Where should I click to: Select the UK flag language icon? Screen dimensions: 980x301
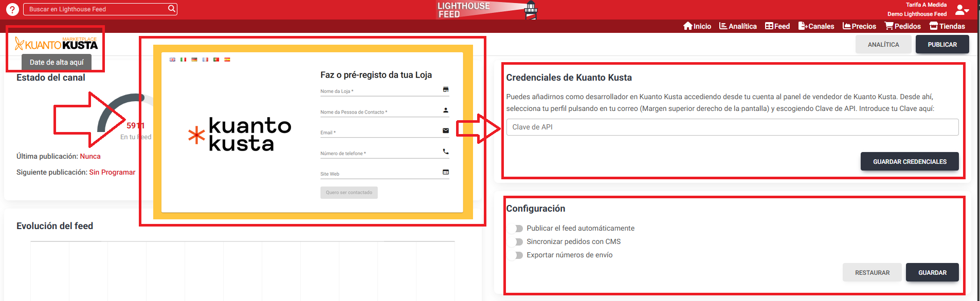172,60
